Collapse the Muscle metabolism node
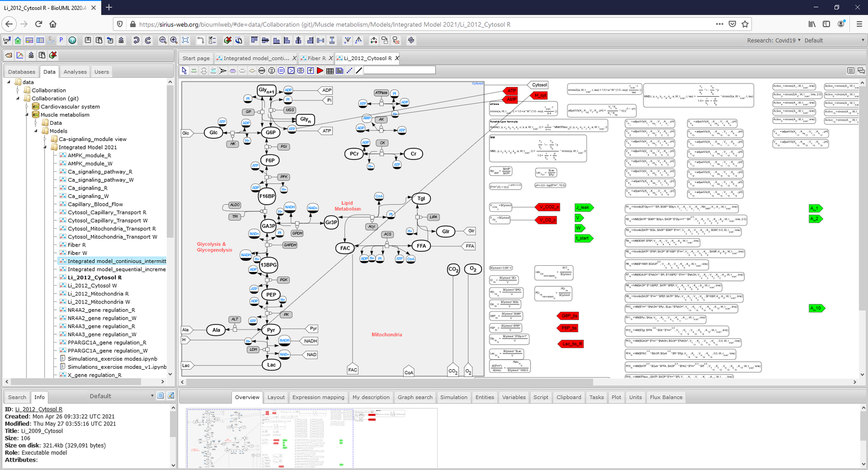The height and width of the screenshot is (470, 868). coord(27,115)
